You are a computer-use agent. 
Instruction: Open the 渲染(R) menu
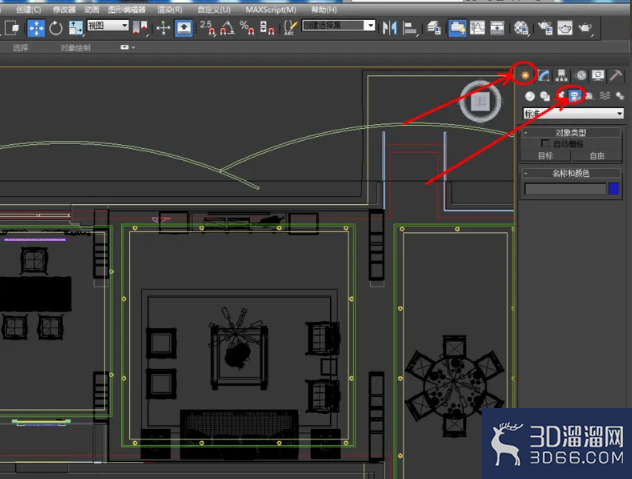point(170,9)
